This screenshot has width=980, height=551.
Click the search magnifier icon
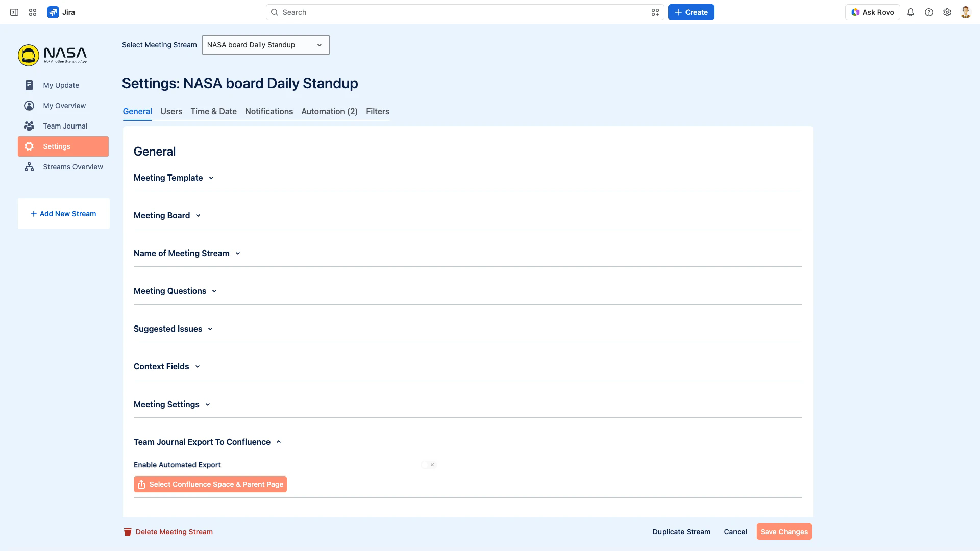click(275, 12)
